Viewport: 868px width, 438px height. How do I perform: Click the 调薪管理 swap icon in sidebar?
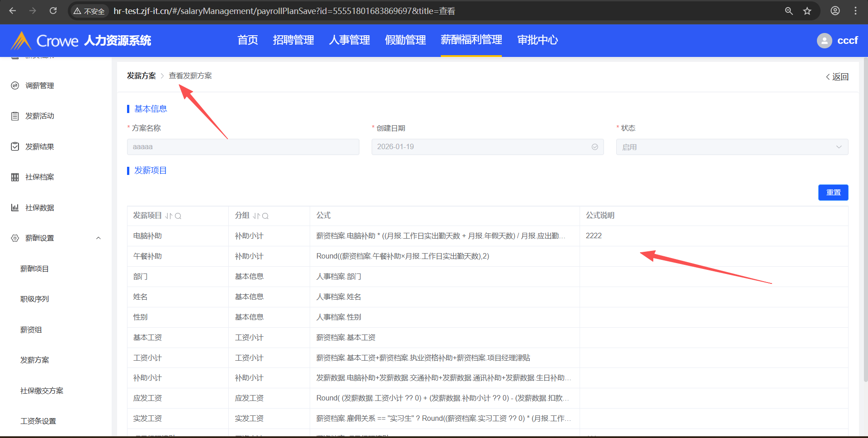(x=15, y=85)
